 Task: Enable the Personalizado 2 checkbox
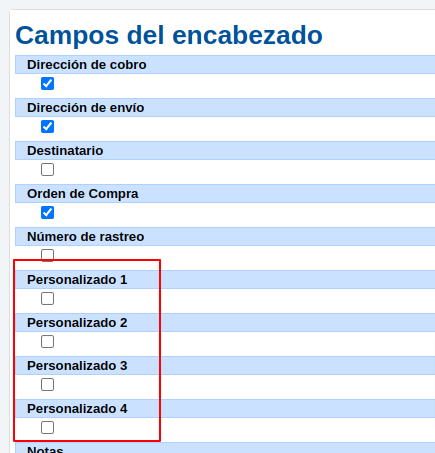pyautogui.click(x=47, y=342)
